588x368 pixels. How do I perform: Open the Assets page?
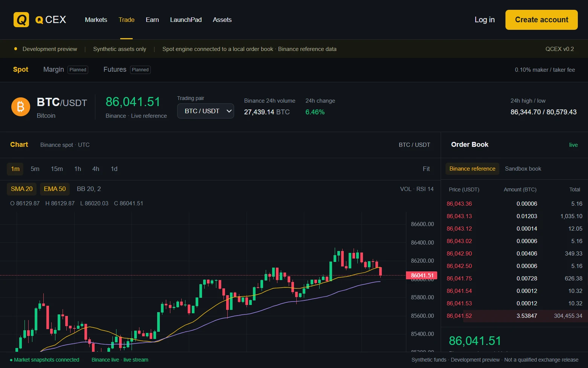(x=222, y=20)
